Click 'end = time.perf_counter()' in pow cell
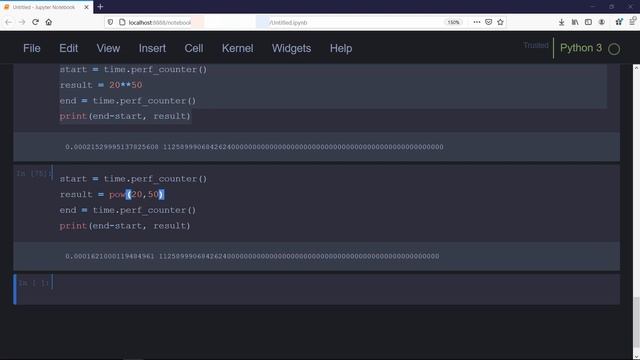 [x=128, y=210]
